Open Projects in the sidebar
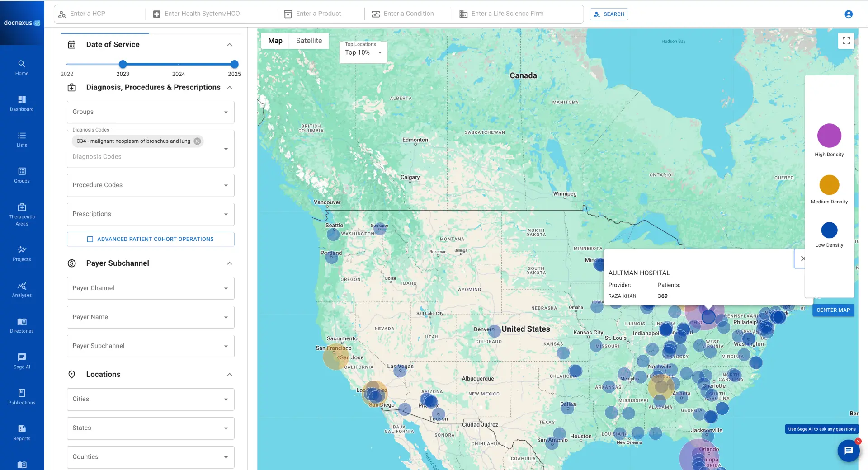Viewport: 868px width, 470px height. (x=22, y=254)
